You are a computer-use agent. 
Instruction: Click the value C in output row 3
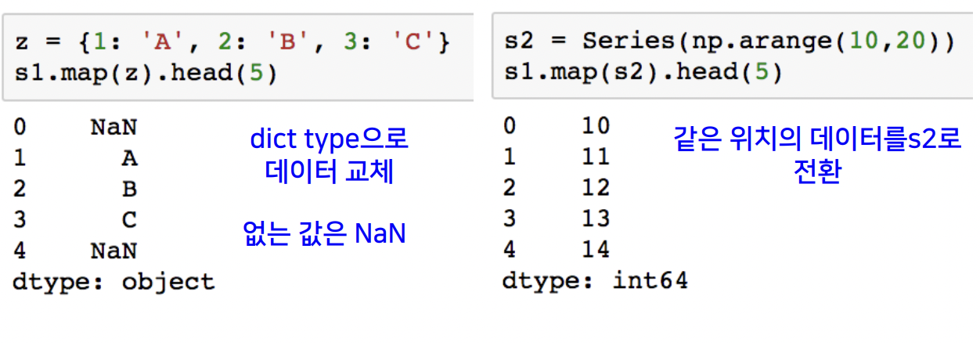tap(129, 220)
